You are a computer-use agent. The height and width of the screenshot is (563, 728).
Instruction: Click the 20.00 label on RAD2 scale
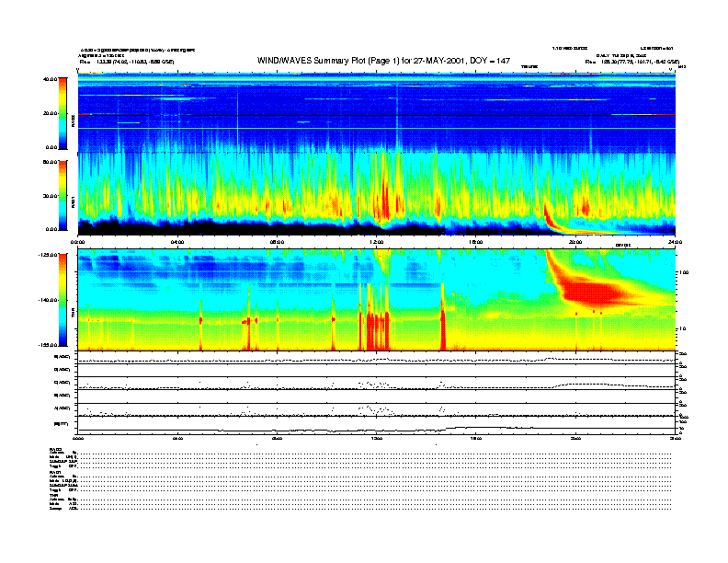[50, 113]
